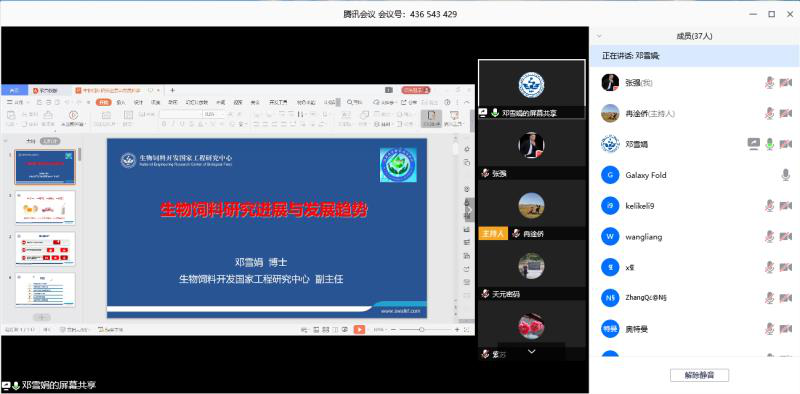
Task: Click the 邓雪娟的屏幕共享 tile
Action: pos(532,89)
